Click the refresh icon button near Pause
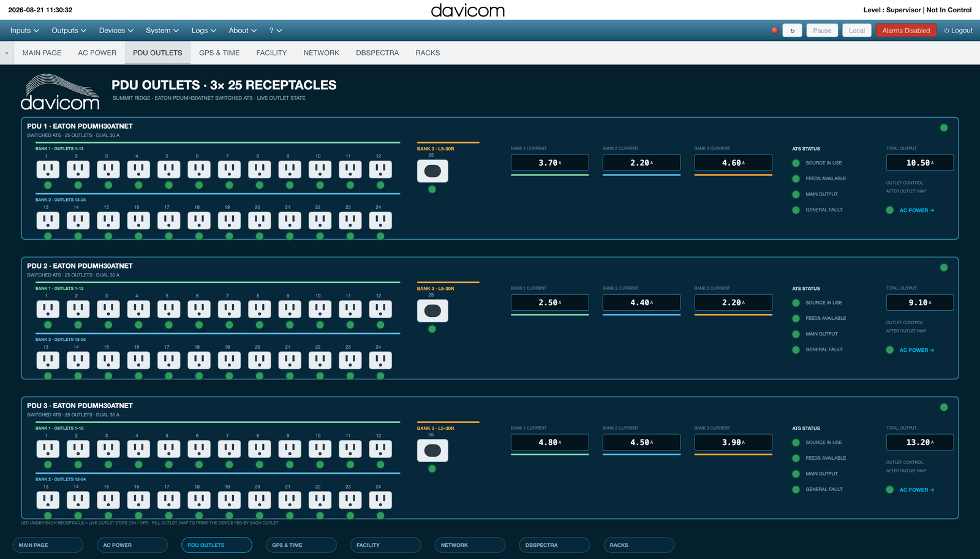980x559 pixels. (x=792, y=31)
